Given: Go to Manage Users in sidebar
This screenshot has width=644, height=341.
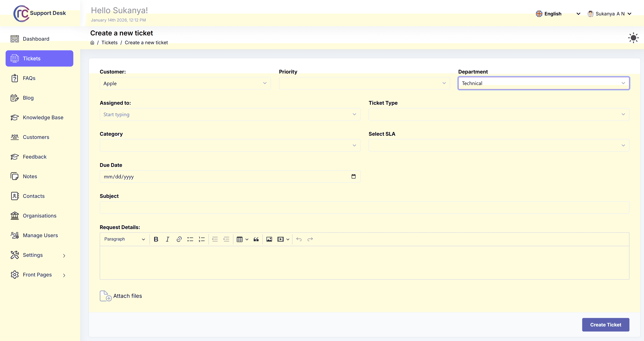Looking at the screenshot, I should point(40,235).
